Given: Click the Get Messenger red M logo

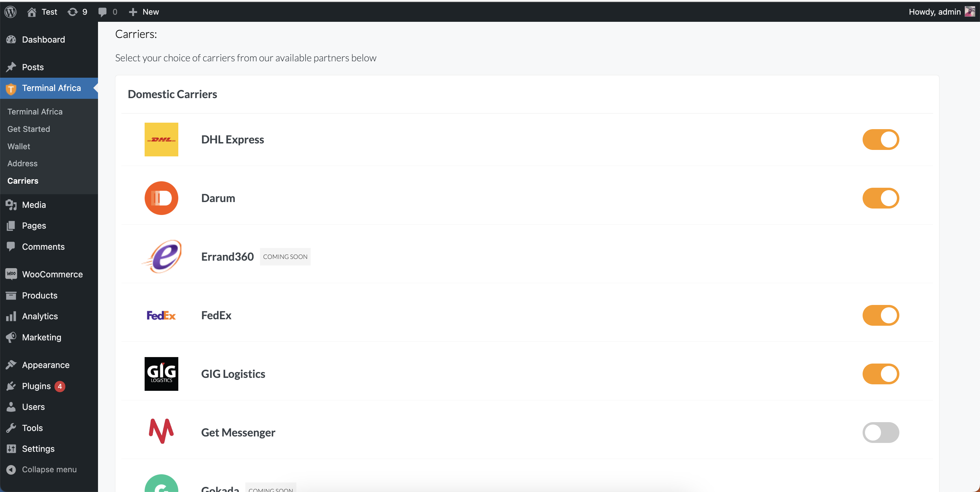Looking at the screenshot, I should coord(161,431).
